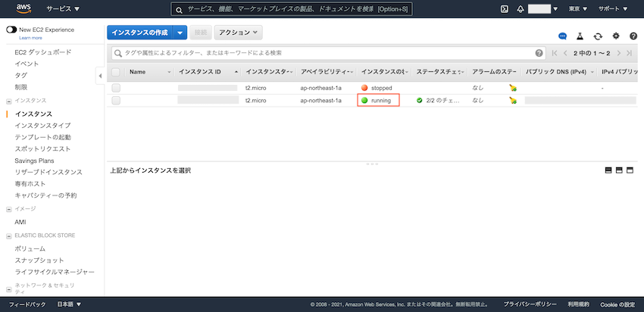The image size is (644, 312).
Task: Open the サポート dropdown menu
Action: pos(613,9)
